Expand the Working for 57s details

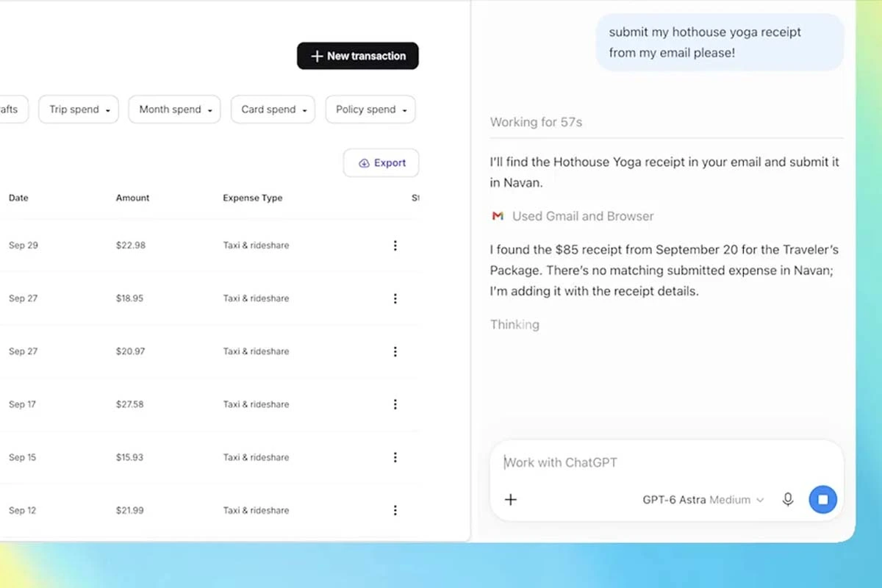(536, 122)
